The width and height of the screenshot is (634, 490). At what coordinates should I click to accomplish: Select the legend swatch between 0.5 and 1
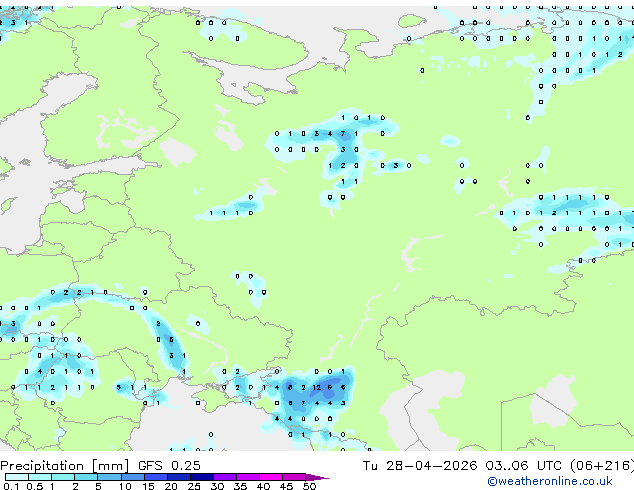(x=40, y=477)
